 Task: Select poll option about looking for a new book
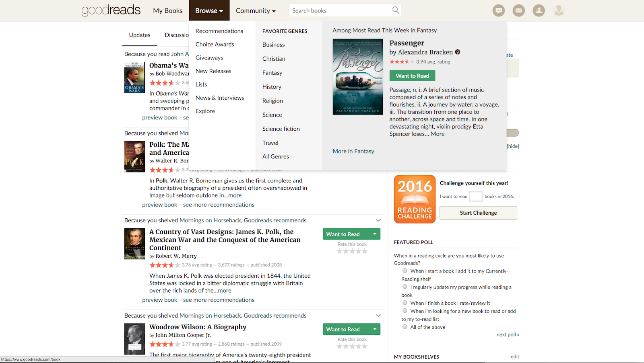405,311
